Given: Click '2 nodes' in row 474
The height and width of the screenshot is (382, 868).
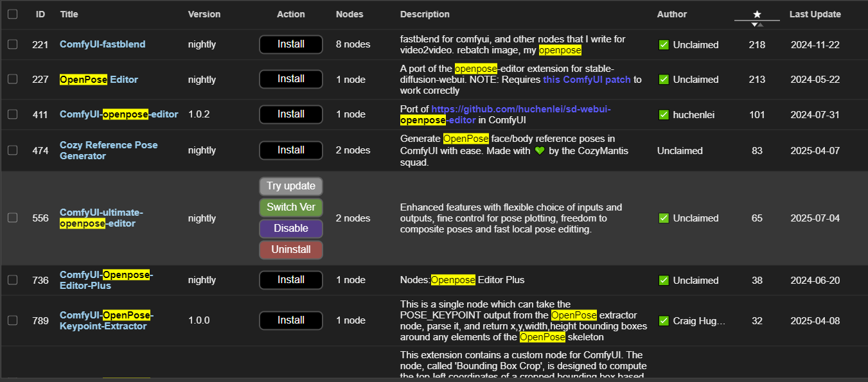Looking at the screenshot, I should (353, 150).
